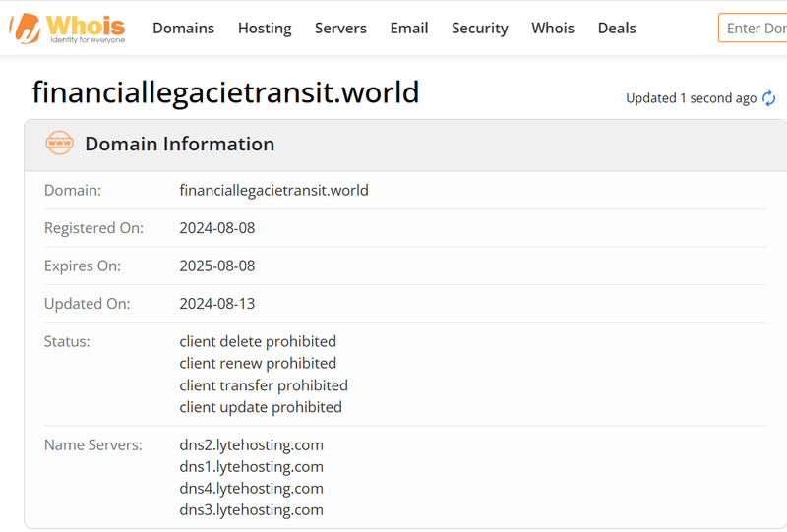This screenshot has height=532, width=787.
Task: Select domain value financiallegacietransit.world in table
Action: [x=274, y=190]
